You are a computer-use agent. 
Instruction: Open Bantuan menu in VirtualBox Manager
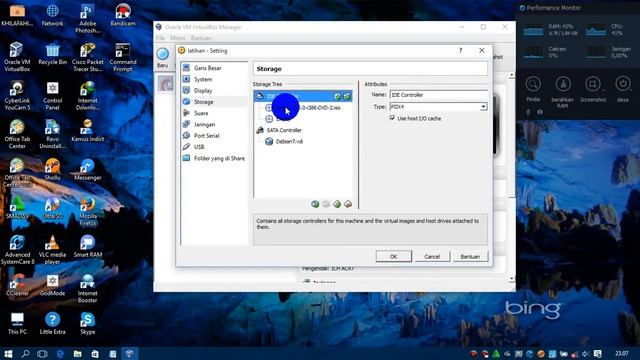201,38
